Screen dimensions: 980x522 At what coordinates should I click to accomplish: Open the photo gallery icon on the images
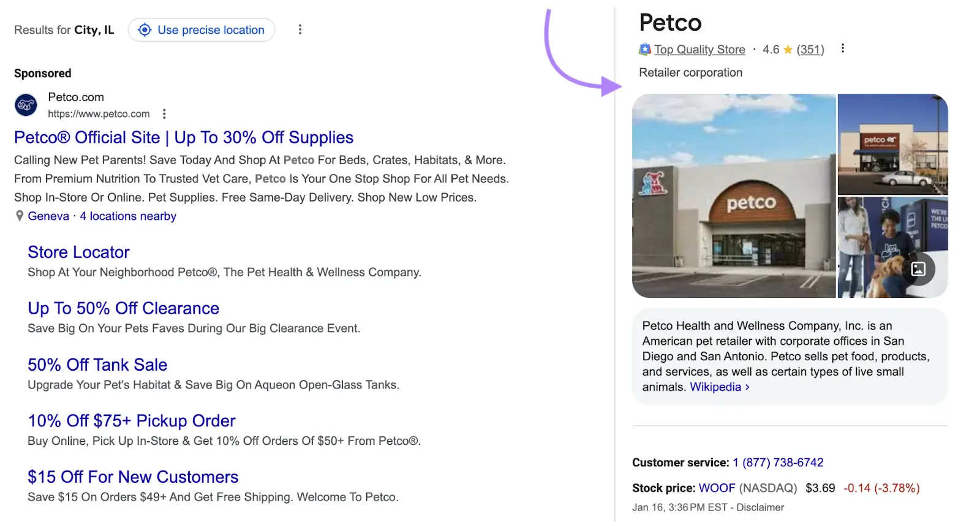919,268
